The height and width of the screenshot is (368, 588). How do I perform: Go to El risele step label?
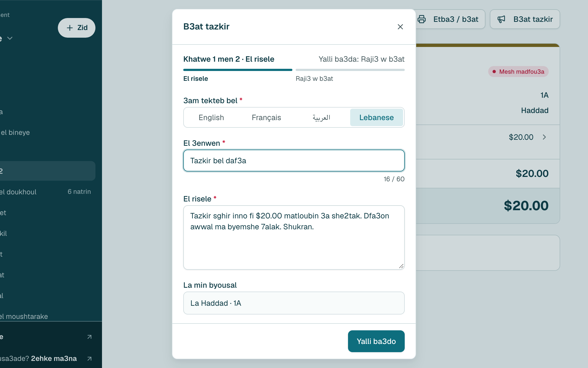pyautogui.click(x=196, y=79)
